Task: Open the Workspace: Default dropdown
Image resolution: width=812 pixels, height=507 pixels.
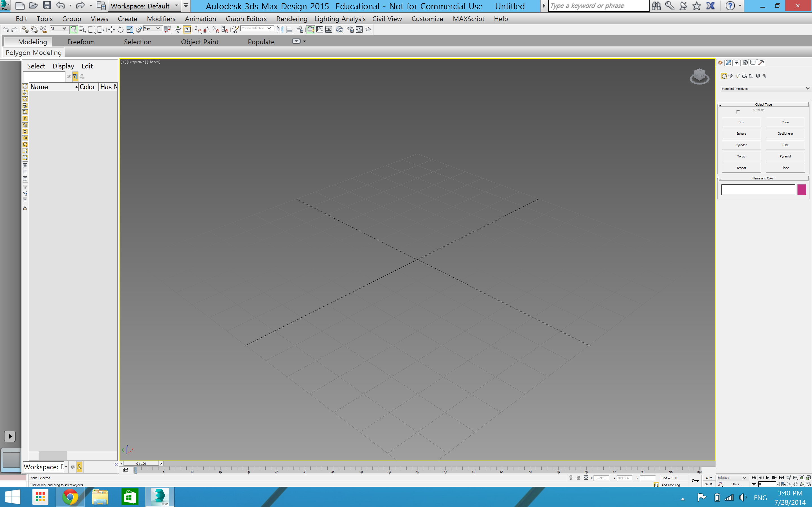Action: click(144, 6)
